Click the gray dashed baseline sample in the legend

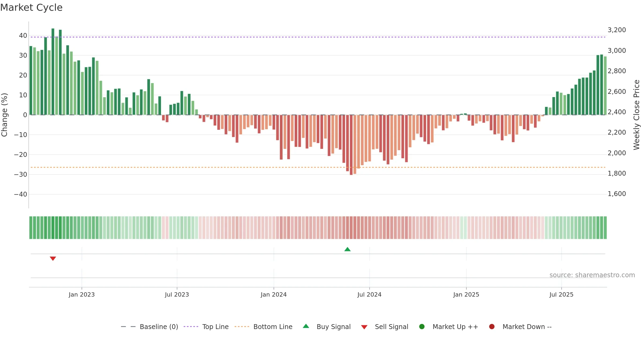coord(128,327)
